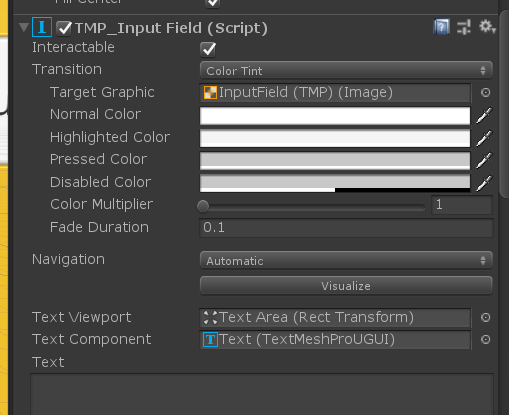The width and height of the screenshot is (509, 415).
Task: Click the Fade Duration value field
Action: [x=346, y=228]
